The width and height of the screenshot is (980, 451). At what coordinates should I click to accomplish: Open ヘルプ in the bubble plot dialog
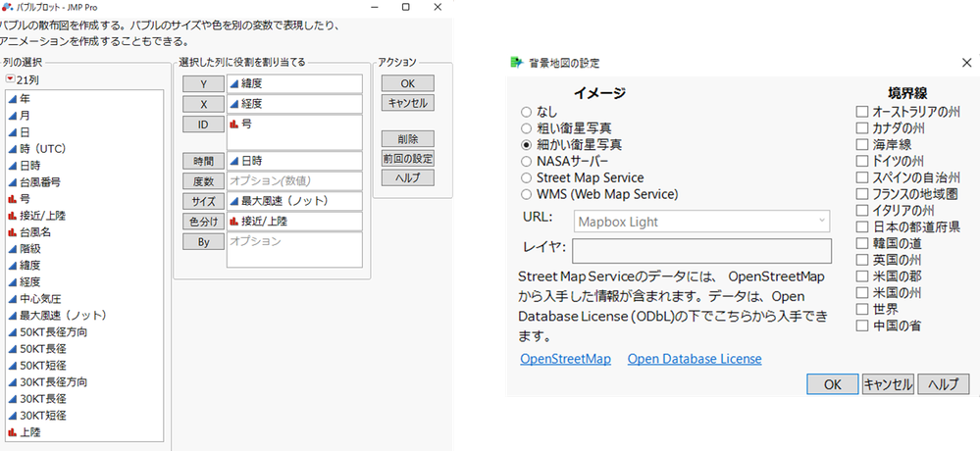(x=407, y=177)
